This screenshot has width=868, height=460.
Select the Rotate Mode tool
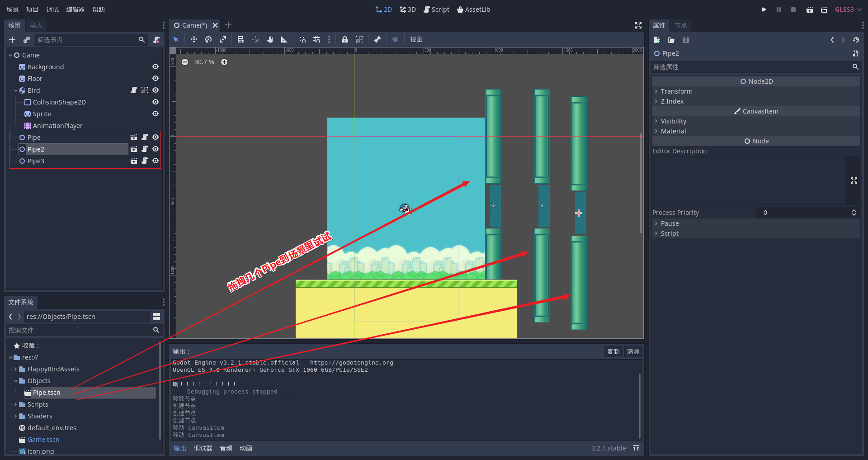(x=208, y=39)
